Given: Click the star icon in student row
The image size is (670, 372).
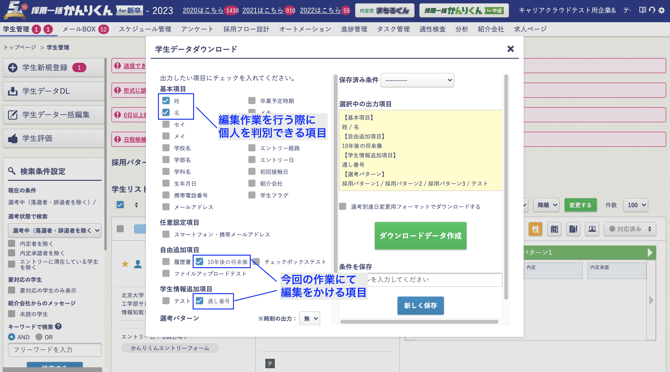Looking at the screenshot, I should [x=125, y=264].
